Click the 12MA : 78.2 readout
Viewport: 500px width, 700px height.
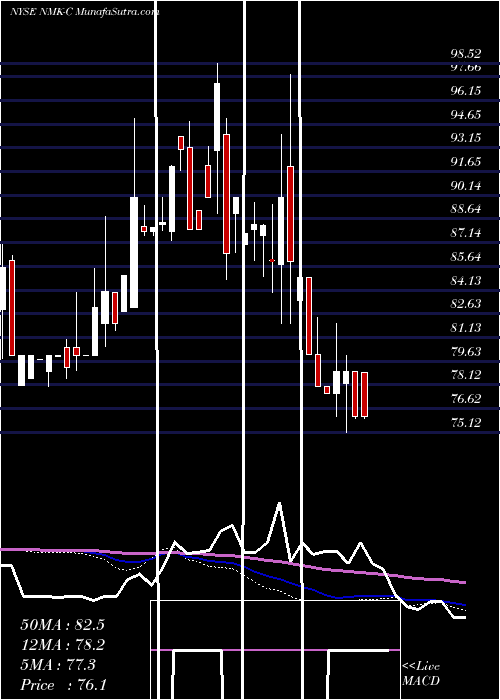(x=62, y=645)
